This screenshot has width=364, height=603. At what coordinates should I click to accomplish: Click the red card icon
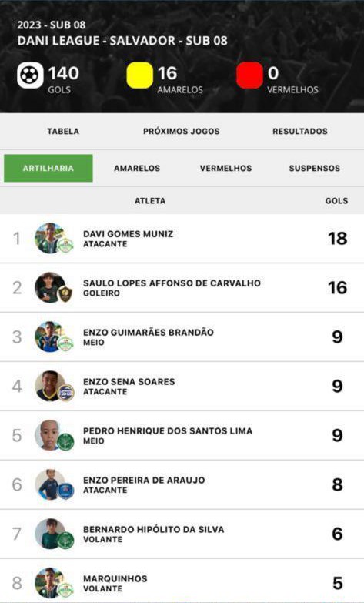[249, 75]
